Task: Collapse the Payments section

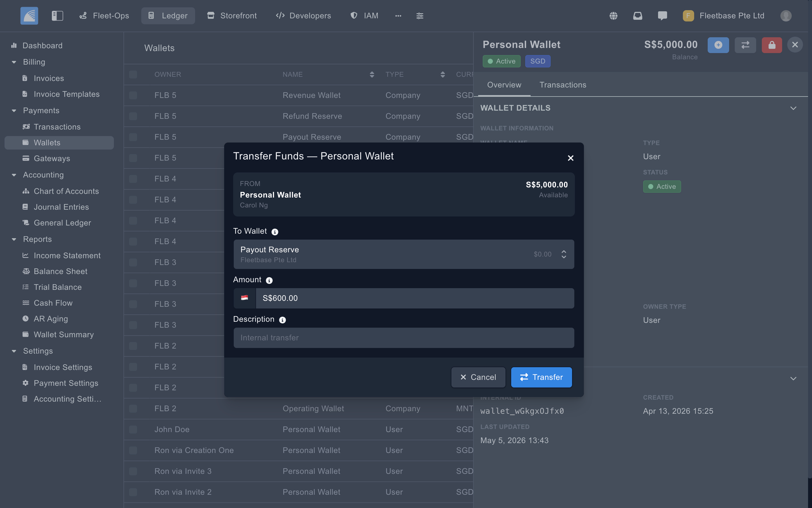Action: click(14, 111)
